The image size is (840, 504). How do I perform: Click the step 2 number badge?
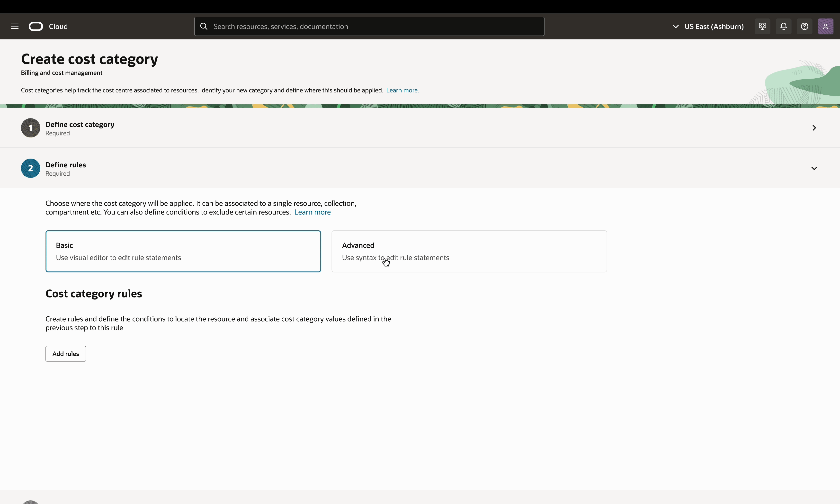point(31,168)
